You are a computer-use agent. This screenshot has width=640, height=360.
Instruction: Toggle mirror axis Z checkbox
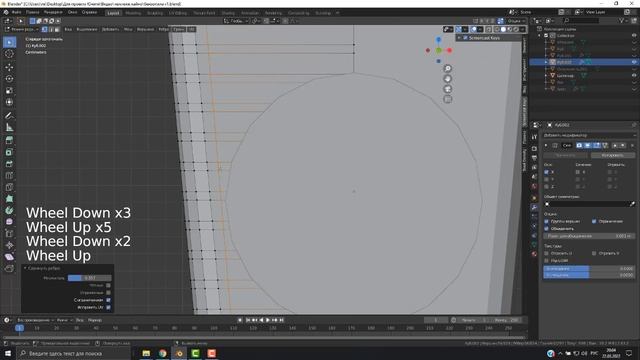(x=547, y=187)
